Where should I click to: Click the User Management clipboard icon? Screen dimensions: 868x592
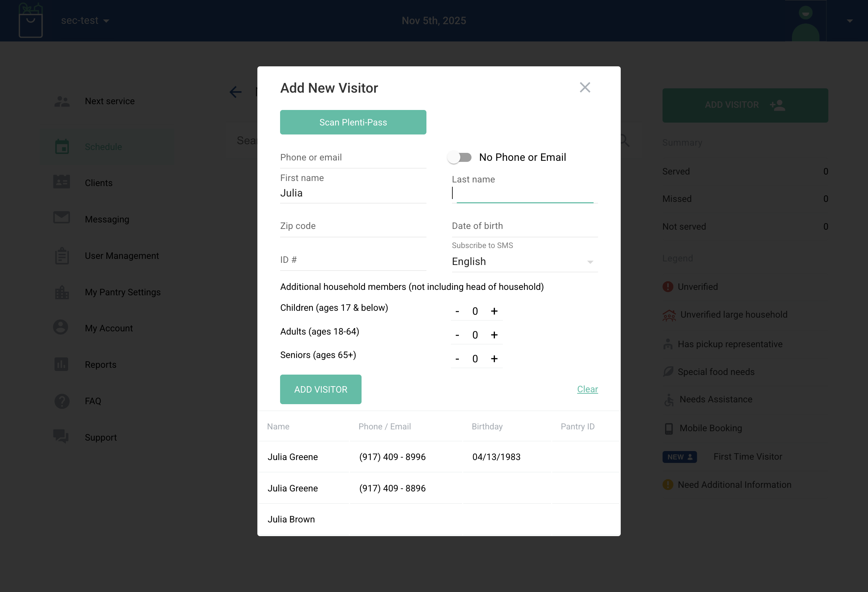tap(62, 256)
